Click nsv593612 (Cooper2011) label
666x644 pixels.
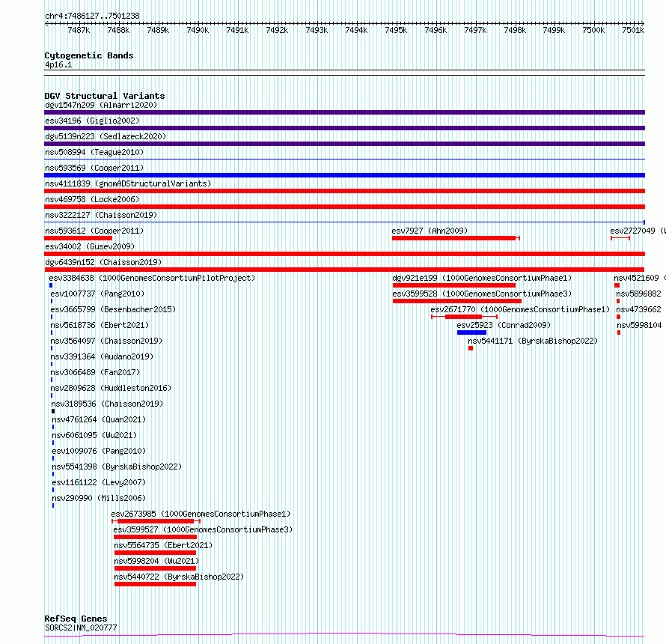tap(94, 231)
